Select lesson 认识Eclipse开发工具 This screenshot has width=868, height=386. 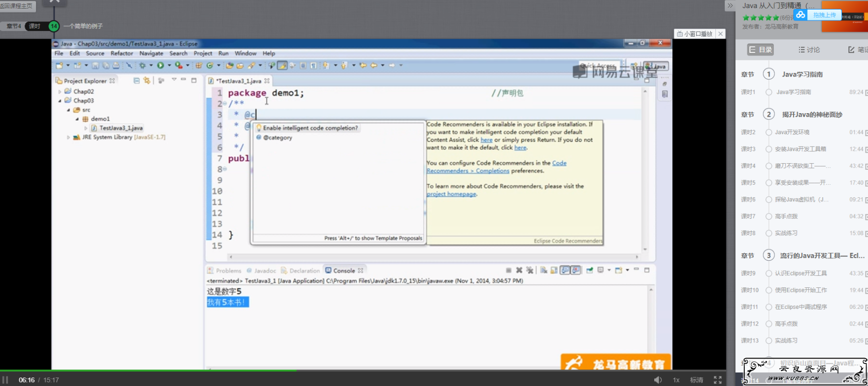coord(801,273)
